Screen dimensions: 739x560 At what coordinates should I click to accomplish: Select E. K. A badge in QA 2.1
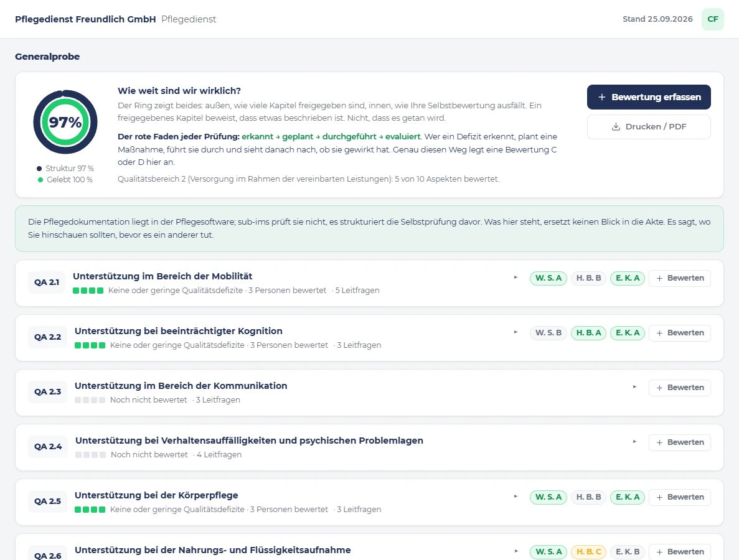(628, 278)
